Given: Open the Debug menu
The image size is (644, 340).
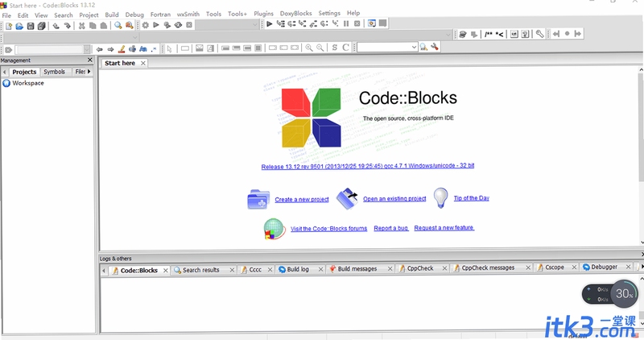Looking at the screenshot, I should point(134,15).
